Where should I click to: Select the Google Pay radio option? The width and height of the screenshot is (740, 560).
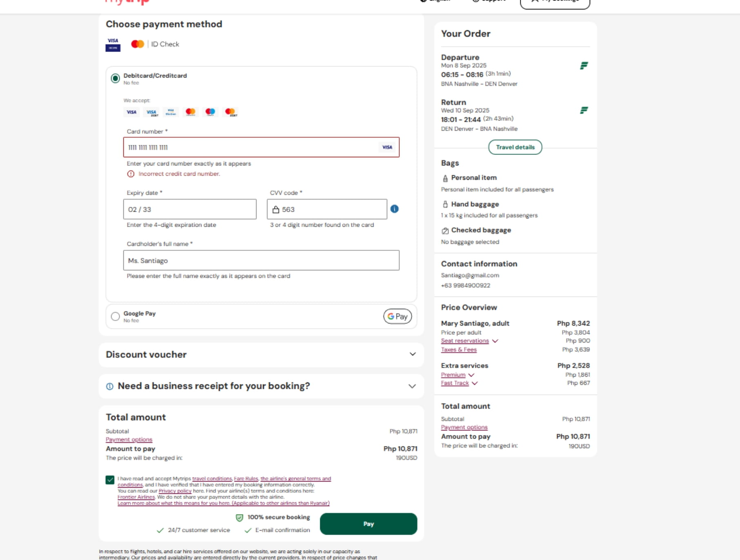click(x=115, y=317)
